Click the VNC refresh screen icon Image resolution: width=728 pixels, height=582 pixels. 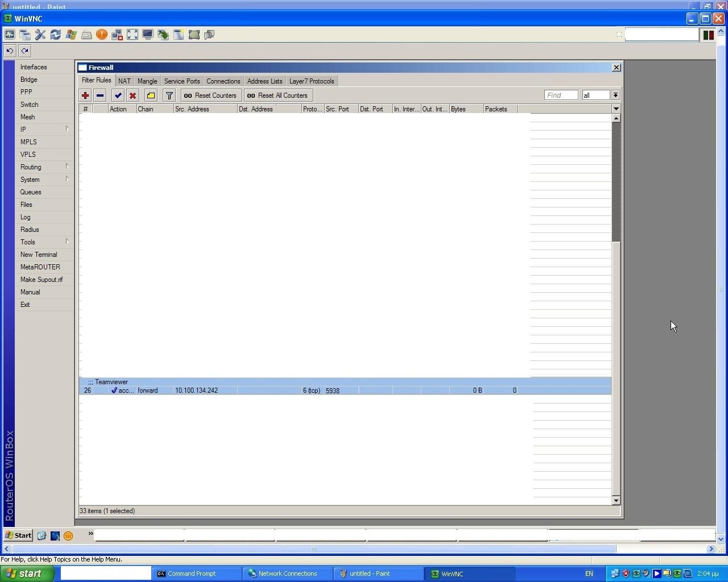tap(56, 35)
